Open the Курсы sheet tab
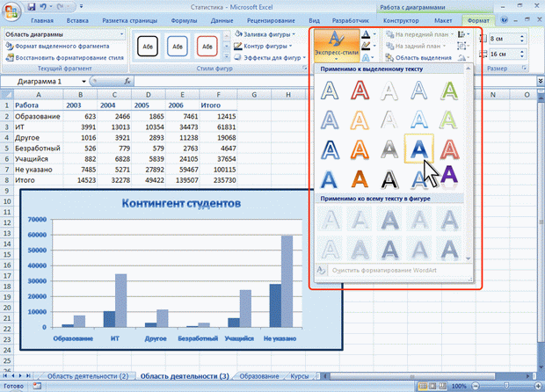 [x=299, y=376]
